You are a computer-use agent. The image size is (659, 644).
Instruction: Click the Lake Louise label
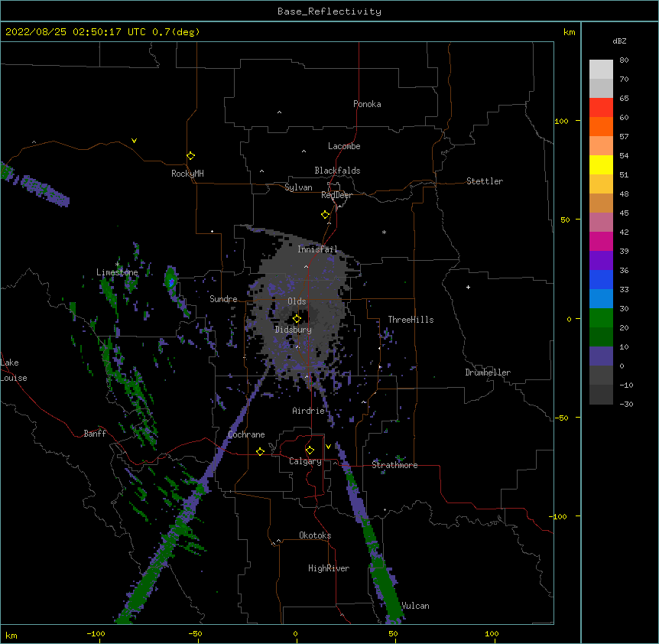click(14, 370)
